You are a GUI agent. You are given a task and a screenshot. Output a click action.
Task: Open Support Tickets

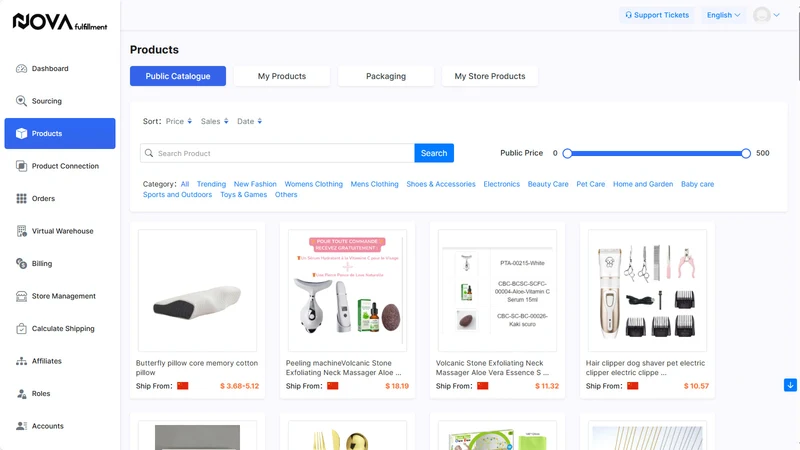point(657,15)
